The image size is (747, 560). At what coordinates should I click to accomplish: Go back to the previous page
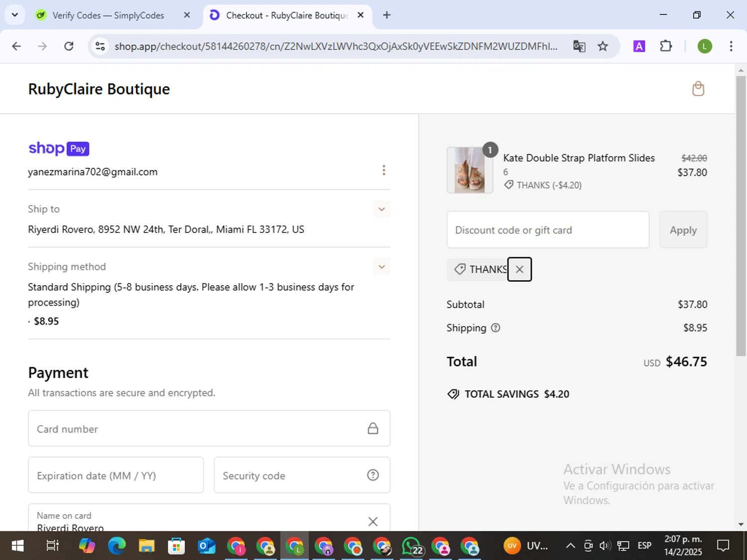16,46
